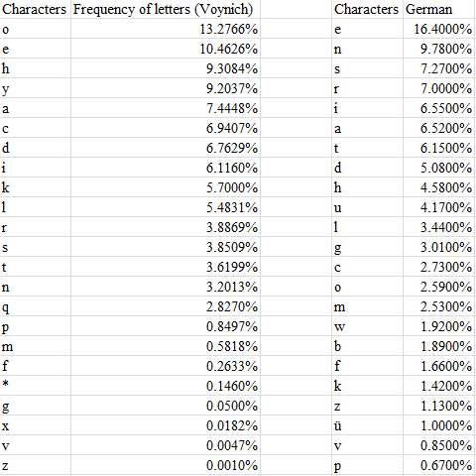This screenshot has height=476, width=476.
Task: Select the 0.1460% frequency cell
Action: [x=166, y=386]
